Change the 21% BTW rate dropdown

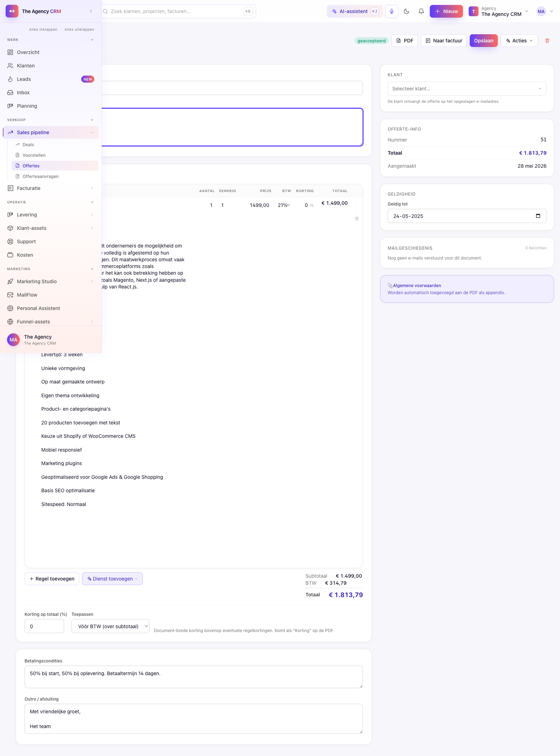tap(284, 205)
